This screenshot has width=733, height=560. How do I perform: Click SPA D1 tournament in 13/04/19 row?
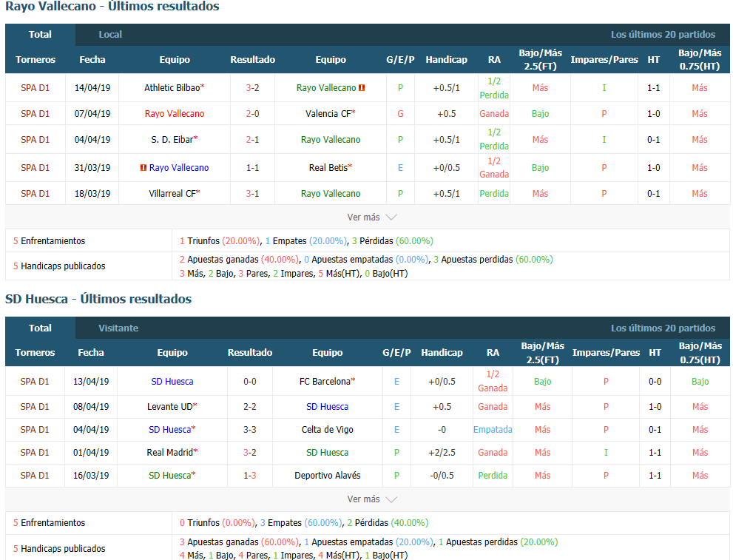coord(35,382)
